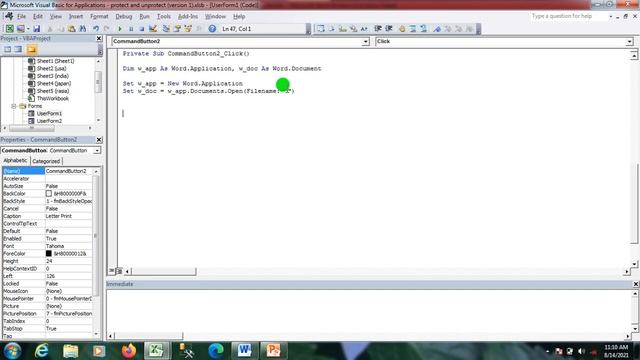
Task: Click the Indent icon in Edit toolbar
Action: (378, 29)
